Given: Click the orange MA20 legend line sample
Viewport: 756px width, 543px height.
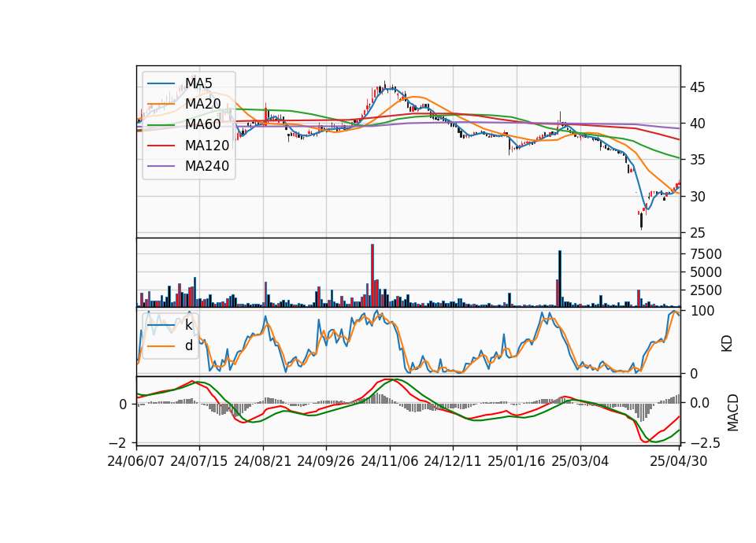Looking at the screenshot, I should click(161, 104).
